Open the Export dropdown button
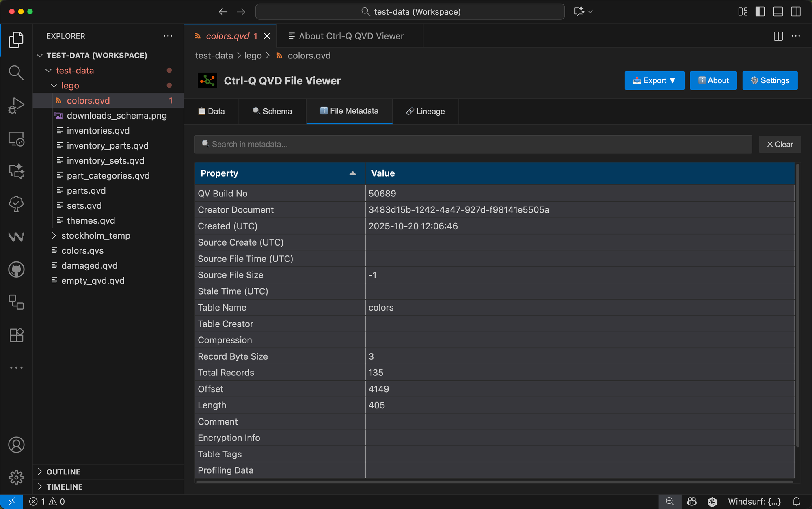The width and height of the screenshot is (812, 509). click(654, 80)
